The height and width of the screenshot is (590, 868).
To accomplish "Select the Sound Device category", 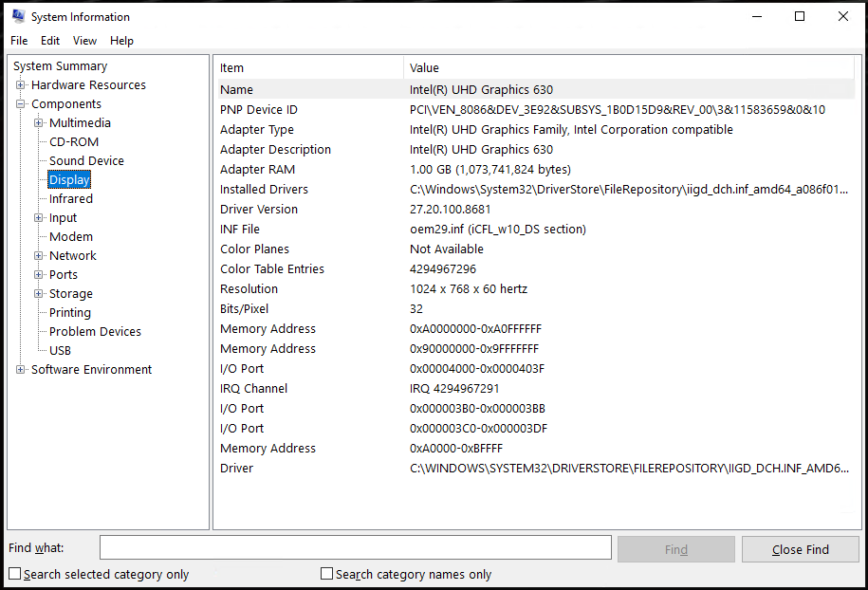I will click(x=86, y=160).
